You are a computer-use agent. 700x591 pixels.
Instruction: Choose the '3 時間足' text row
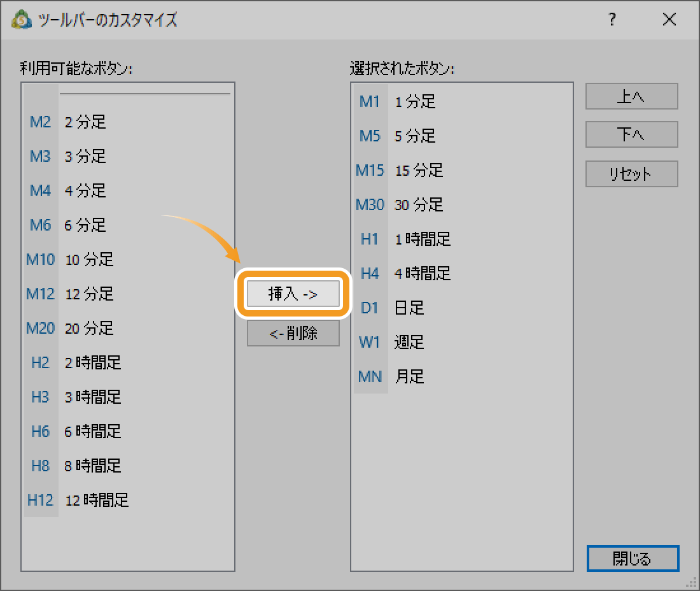coord(93,397)
